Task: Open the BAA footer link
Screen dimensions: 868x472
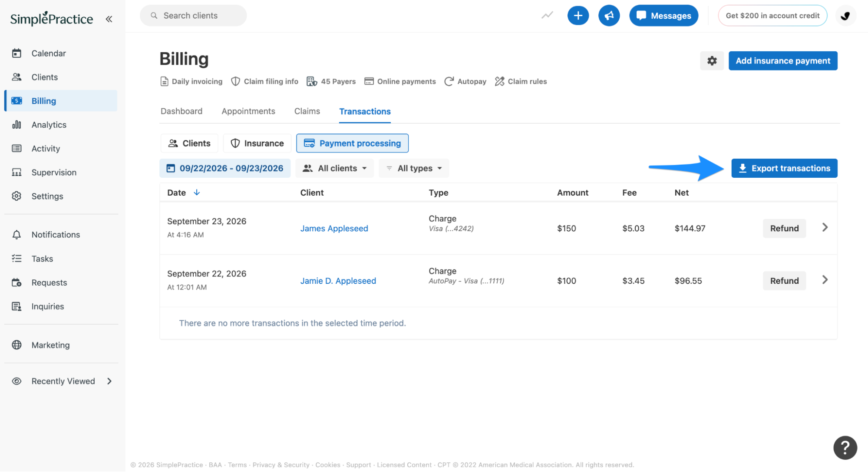Action: tap(215, 465)
